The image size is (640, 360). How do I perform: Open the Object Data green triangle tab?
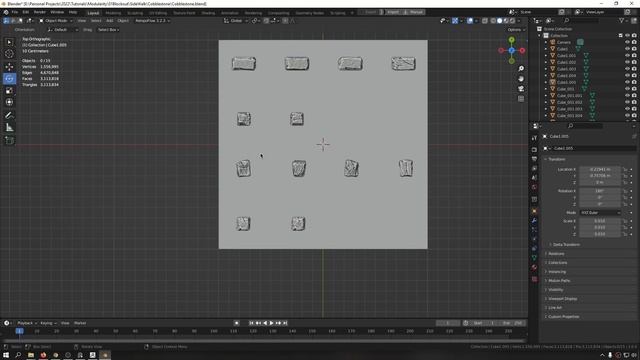[x=534, y=258]
